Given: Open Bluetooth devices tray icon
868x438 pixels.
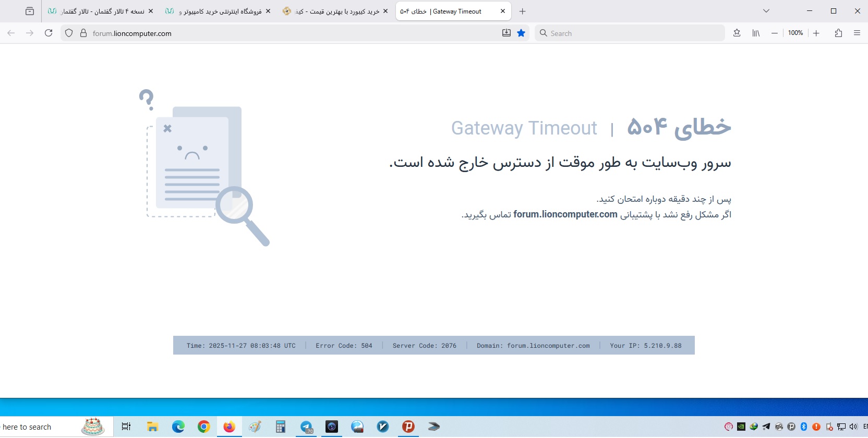Looking at the screenshot, I should (x=804, y=427).
